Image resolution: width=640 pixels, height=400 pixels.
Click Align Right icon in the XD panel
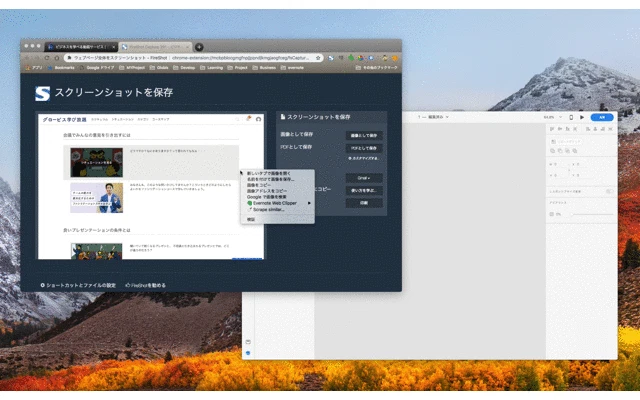coord(603,129)
